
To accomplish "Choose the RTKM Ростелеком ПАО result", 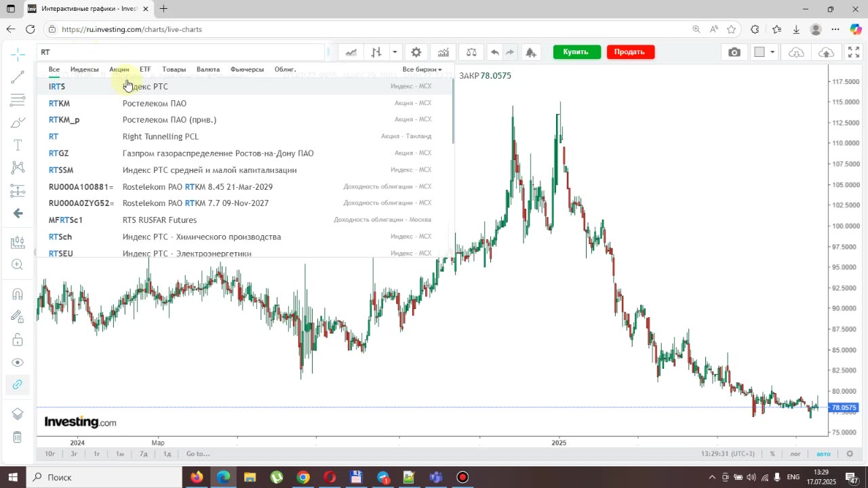I will [244, 103].
